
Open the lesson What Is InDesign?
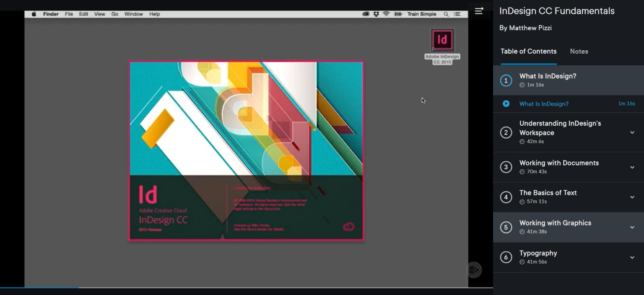click(544, 104)
